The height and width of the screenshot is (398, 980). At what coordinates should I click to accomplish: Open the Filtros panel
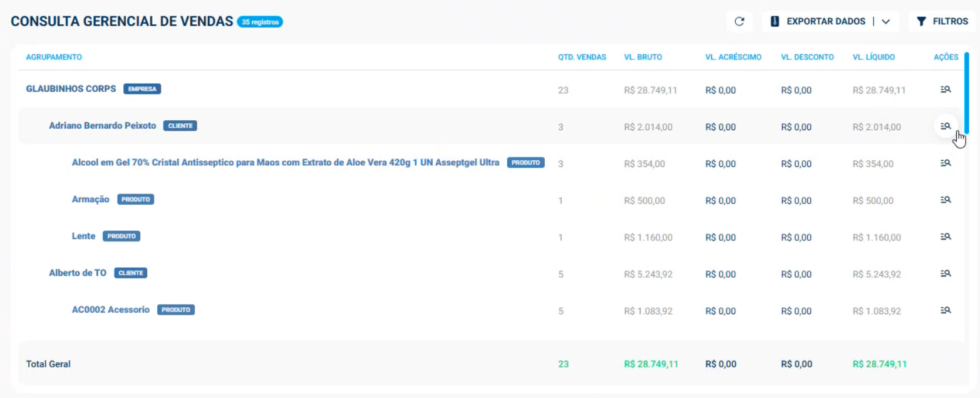[942, 21]
